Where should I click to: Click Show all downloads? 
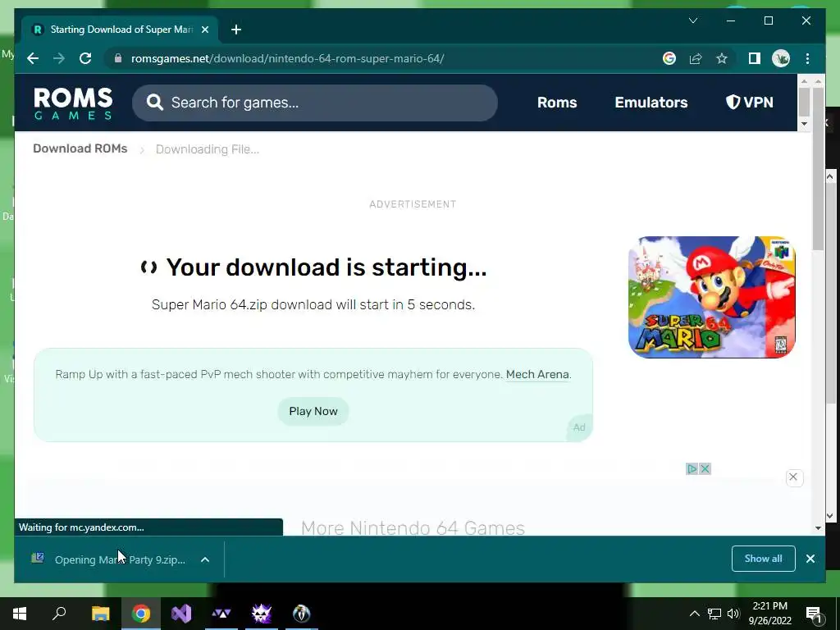pos(764,559)
